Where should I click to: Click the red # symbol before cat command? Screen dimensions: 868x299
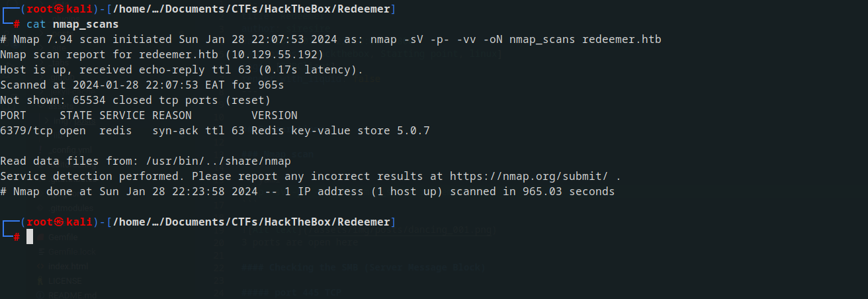coord(17,24)
